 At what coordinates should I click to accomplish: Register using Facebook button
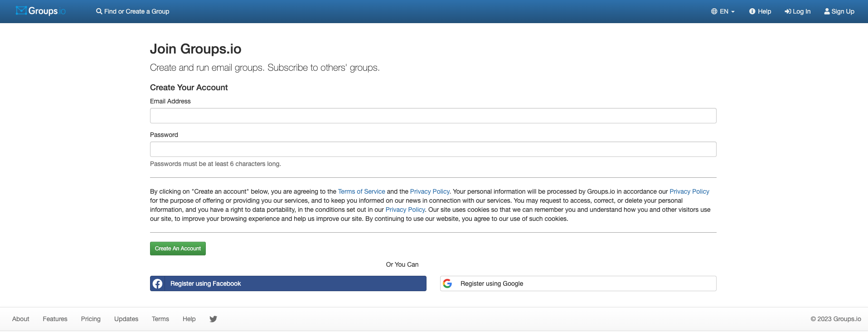click(288, 283)
